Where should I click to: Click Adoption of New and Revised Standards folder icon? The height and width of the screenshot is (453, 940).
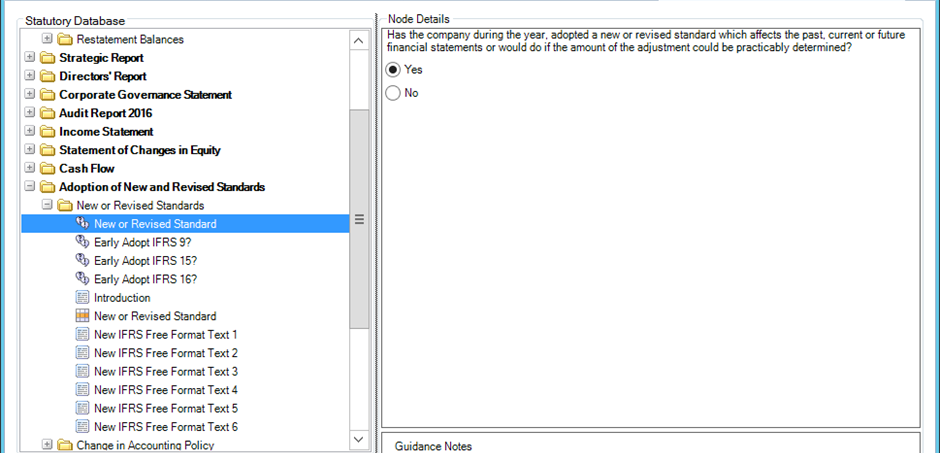point(47,187)
